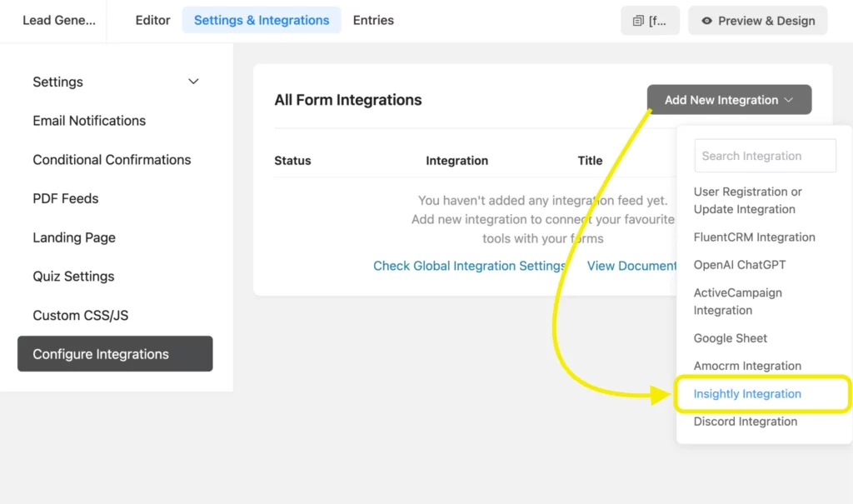Viewport: 853px width, 504px height.
Task: Open Landing Page settings
Action: (x=74, y=237)
